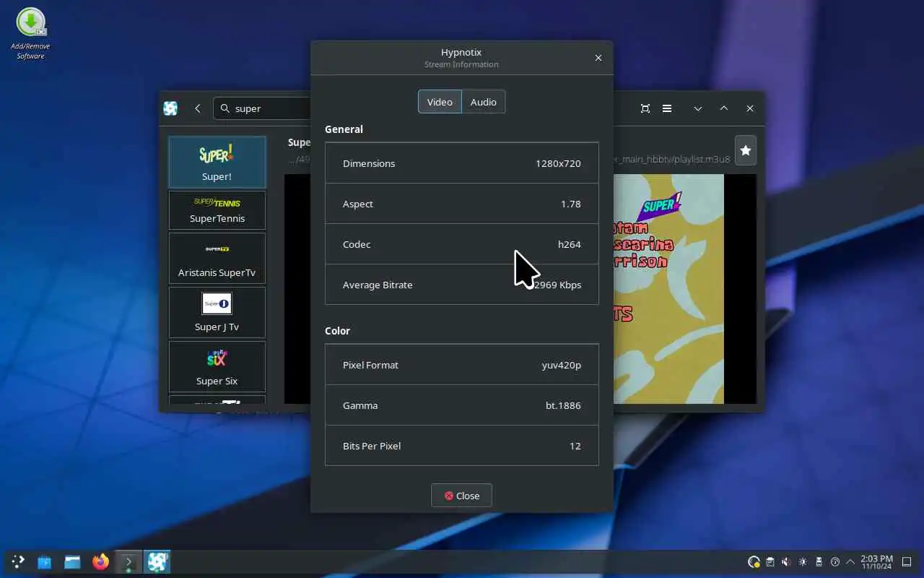
Task: Open the volume tray icon
Action: [786, 561]
